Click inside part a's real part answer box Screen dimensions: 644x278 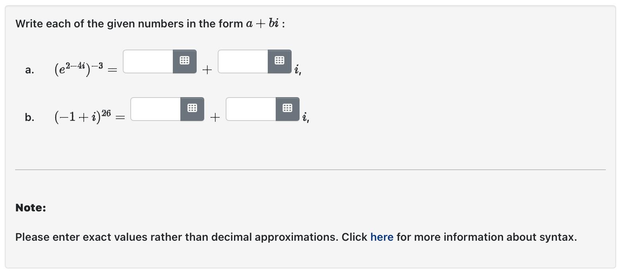pyautogui.click(x=147, y=61)
